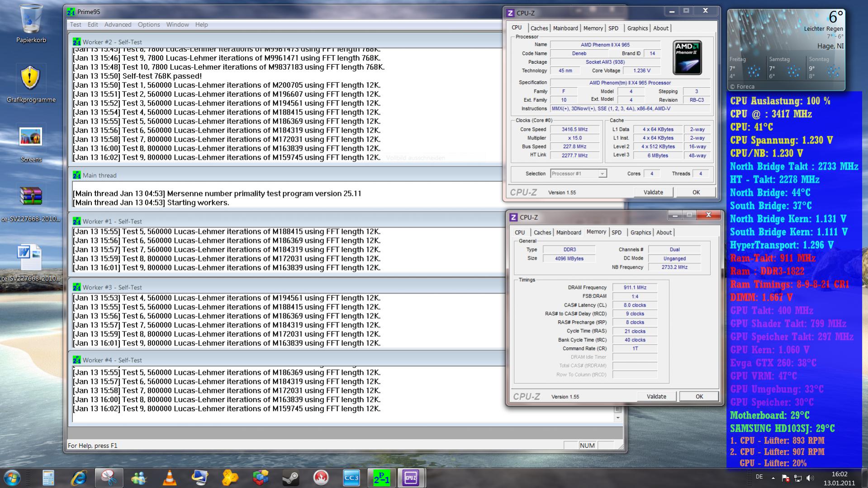Viewport: 868px width, 488px height.
Task: Click OK in the upper CPU-Z window
Action: 696,192
